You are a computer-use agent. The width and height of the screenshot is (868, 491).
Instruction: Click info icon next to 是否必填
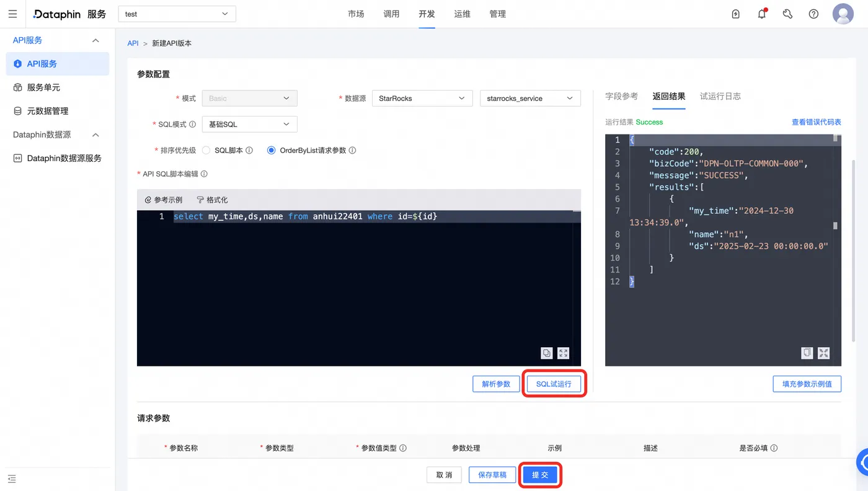pos(774,448)
